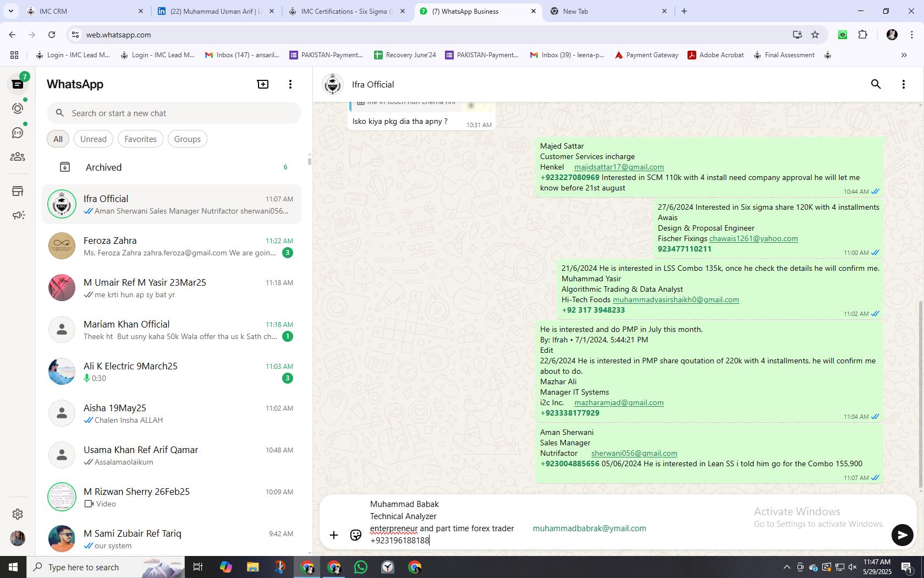Click in the message compose box
The width and height of the screenshot is (924, 578).
click(x=627, y=522)
